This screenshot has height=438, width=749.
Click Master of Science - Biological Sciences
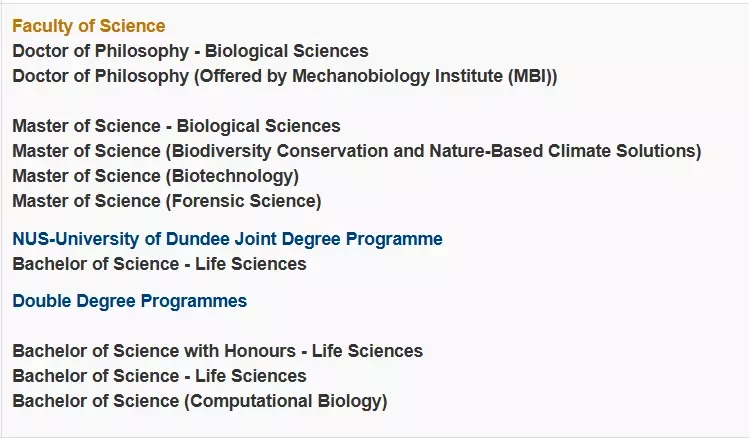[x=176, y=126]
